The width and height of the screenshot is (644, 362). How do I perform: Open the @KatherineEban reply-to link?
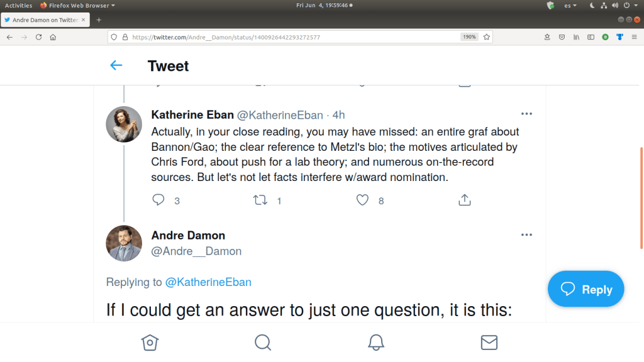pos(208,282)
